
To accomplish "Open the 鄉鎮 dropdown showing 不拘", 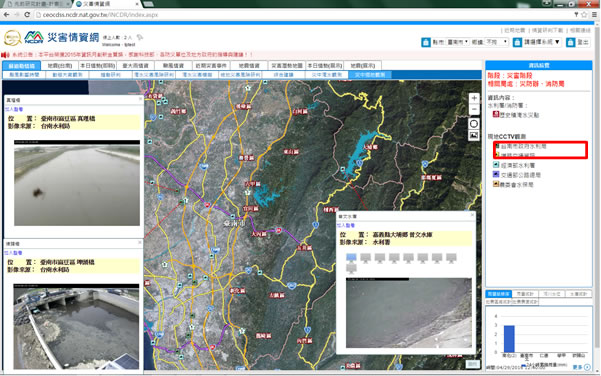I will [497, 42].
